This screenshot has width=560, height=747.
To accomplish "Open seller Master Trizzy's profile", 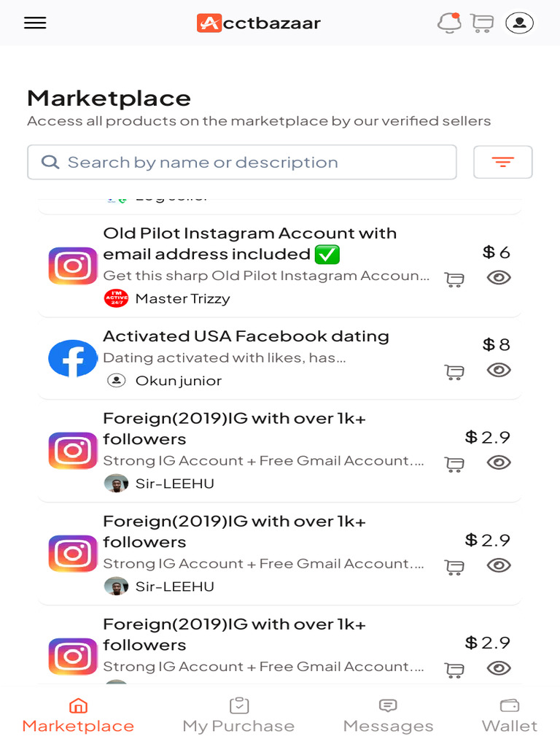I will point(182,298).
